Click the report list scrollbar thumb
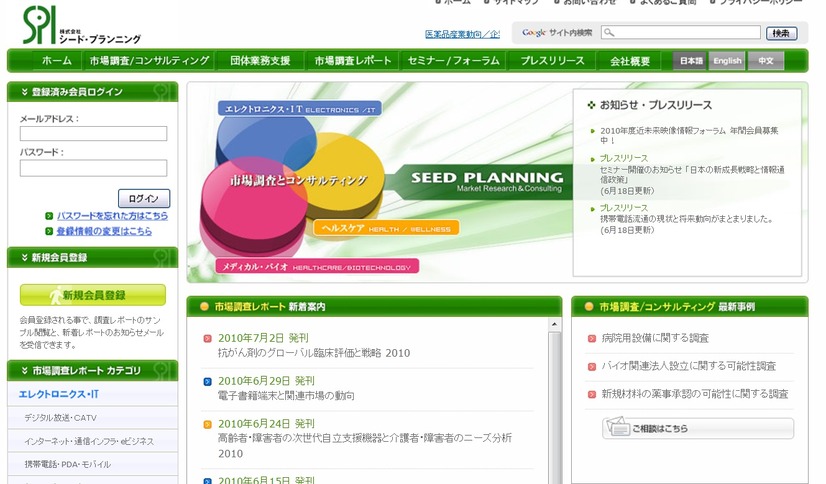 tap(554, 408)
